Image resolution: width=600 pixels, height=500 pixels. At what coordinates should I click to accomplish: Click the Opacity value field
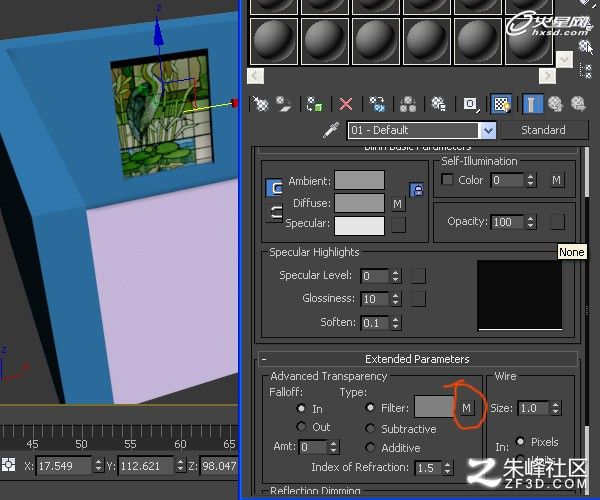pyautogui.click(x=507, y=222)
